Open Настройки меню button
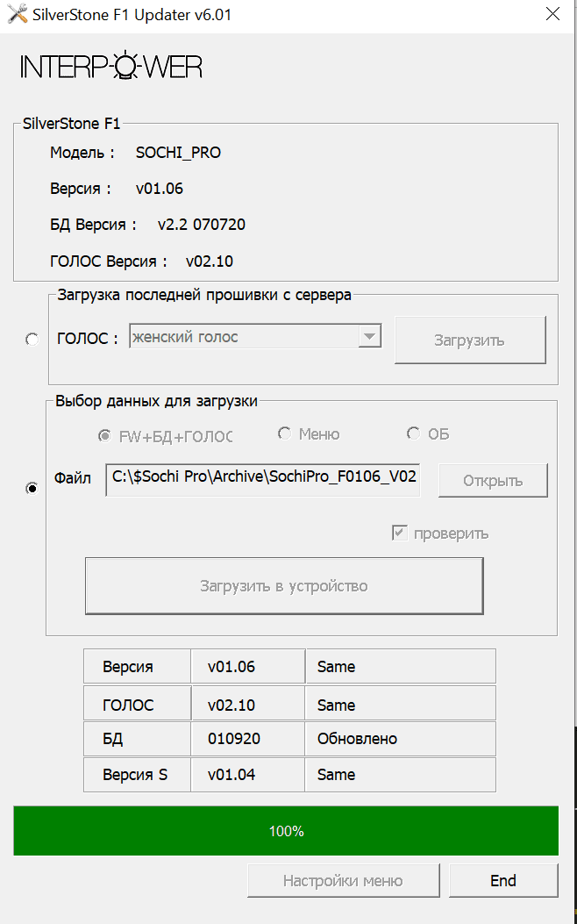The image size is (577, 924). 343,880
